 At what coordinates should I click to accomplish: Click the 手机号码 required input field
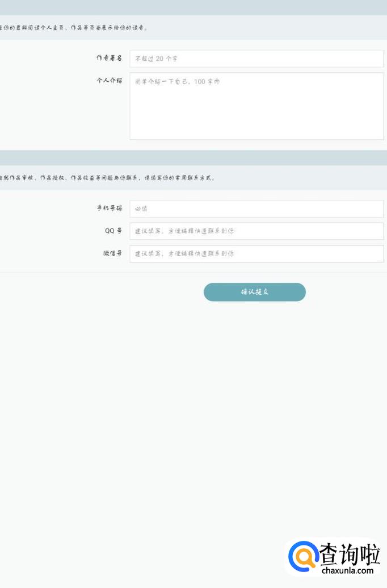click(256, 208)
